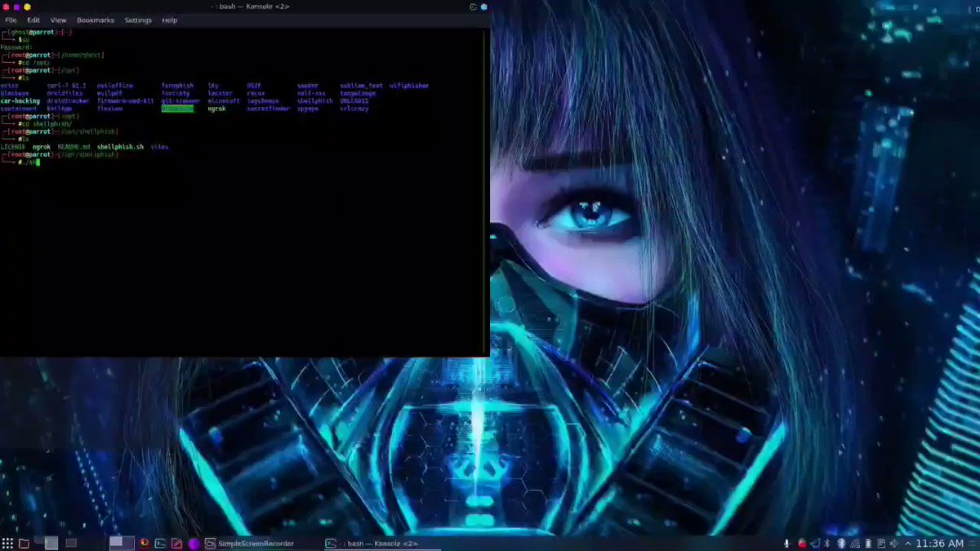Open the battery tray icon
The height and width of the screenshot is (551, 980).
pos(868,544)
